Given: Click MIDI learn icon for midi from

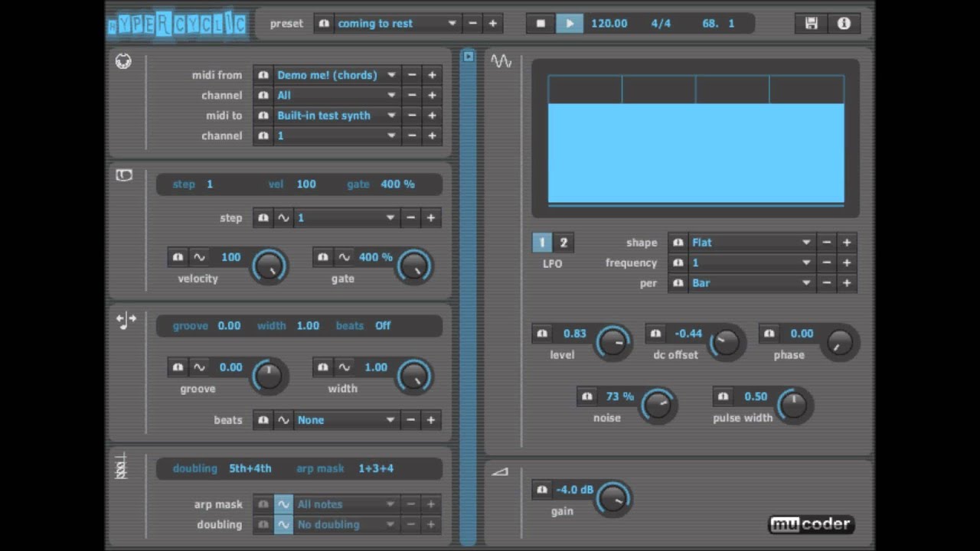Looking at the screenshot, I should point(263,75).
